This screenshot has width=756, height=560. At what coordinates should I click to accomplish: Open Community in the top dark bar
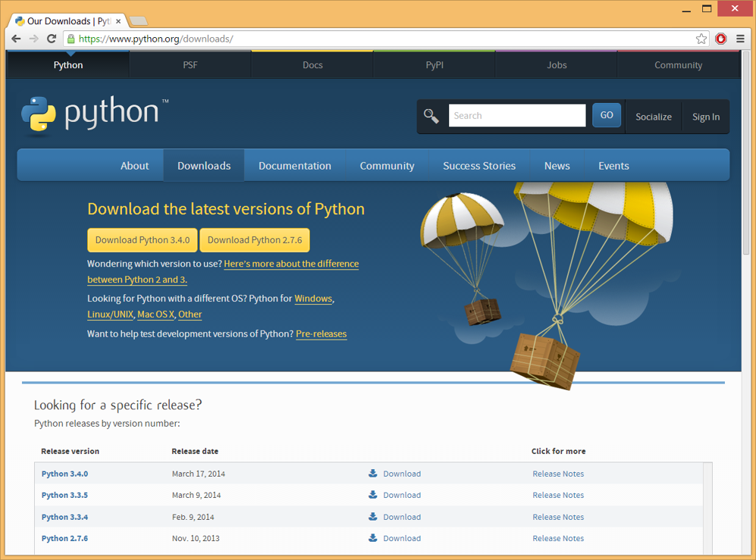coord(679,65)
